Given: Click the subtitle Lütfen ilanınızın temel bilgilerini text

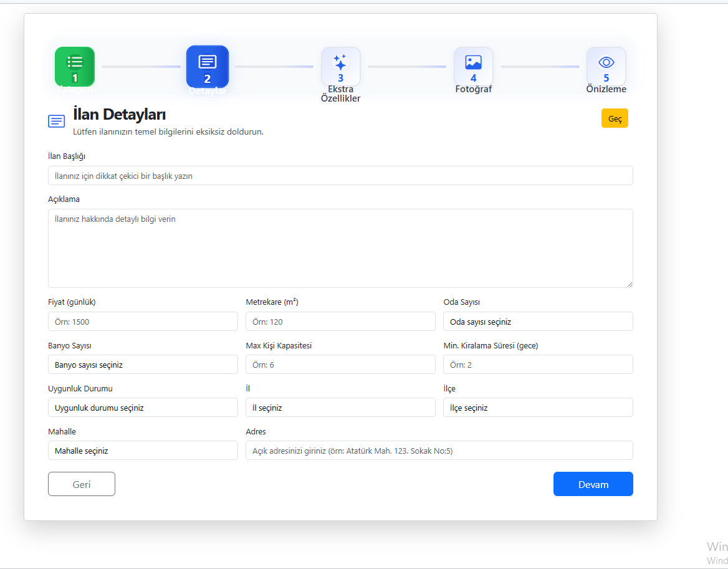Looking at the screenshot, I should pos(168,131).
